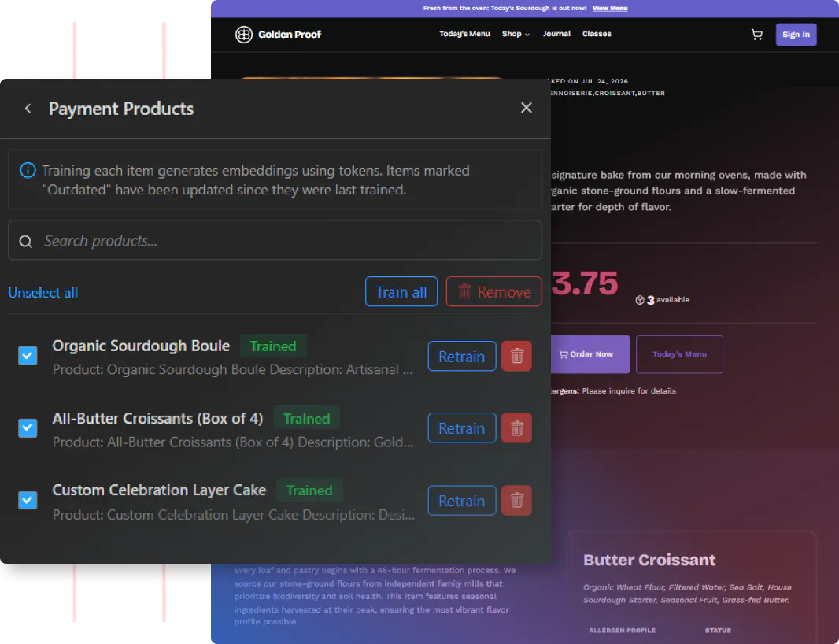Focus the Search products field
Image resolution: width=839 pixels, height=644 pixels.
coord(275,240)
